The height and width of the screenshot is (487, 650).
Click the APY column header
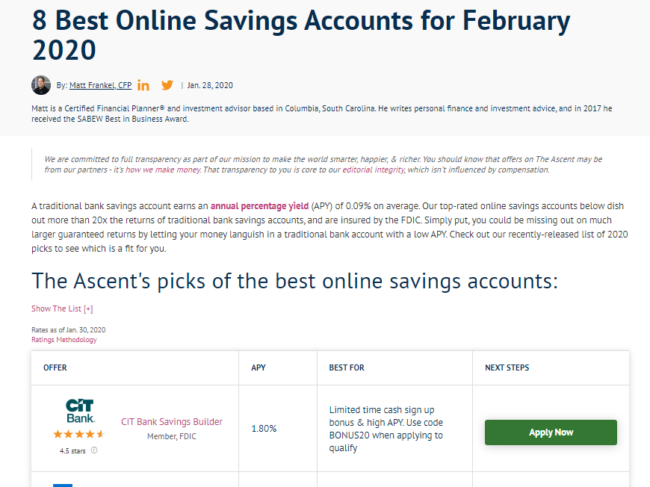point(258,368)
